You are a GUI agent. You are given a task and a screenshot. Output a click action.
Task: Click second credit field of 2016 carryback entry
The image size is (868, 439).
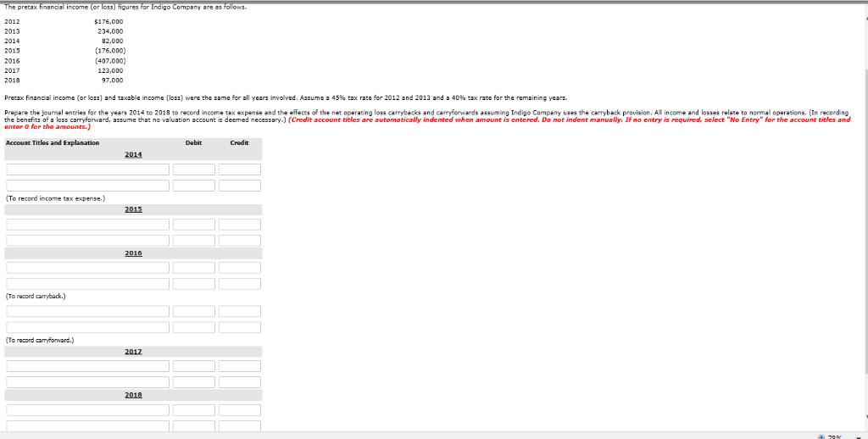(x=239, y=284)
